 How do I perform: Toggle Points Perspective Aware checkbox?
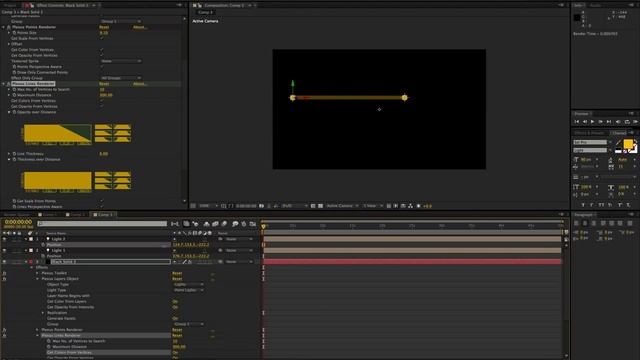[x=102, y=67]
